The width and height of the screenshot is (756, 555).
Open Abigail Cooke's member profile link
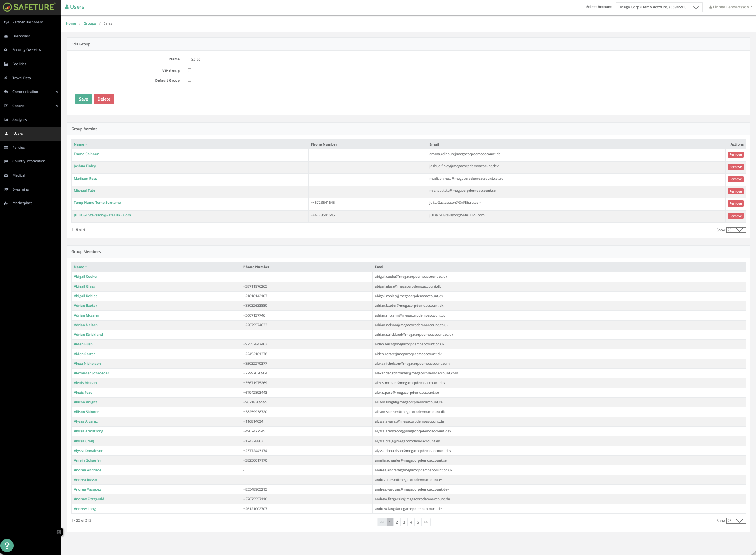[x=85, y=277]
